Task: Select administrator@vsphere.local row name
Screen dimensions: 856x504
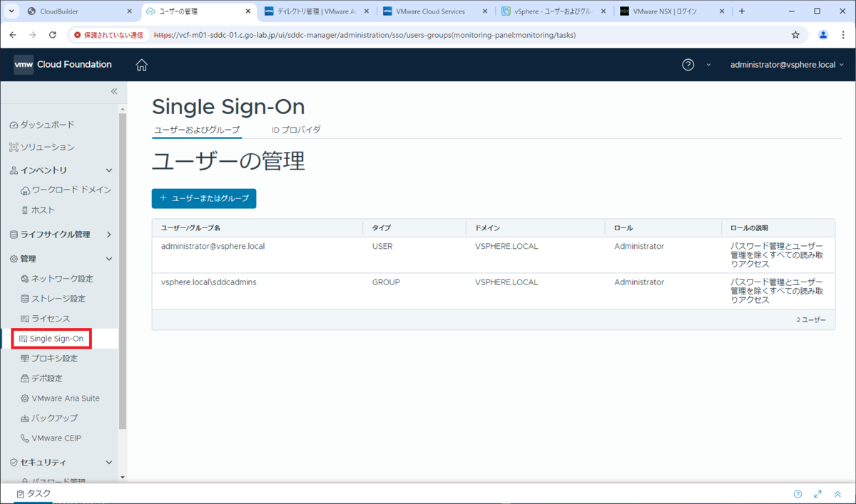Action: tap(213, 247)
